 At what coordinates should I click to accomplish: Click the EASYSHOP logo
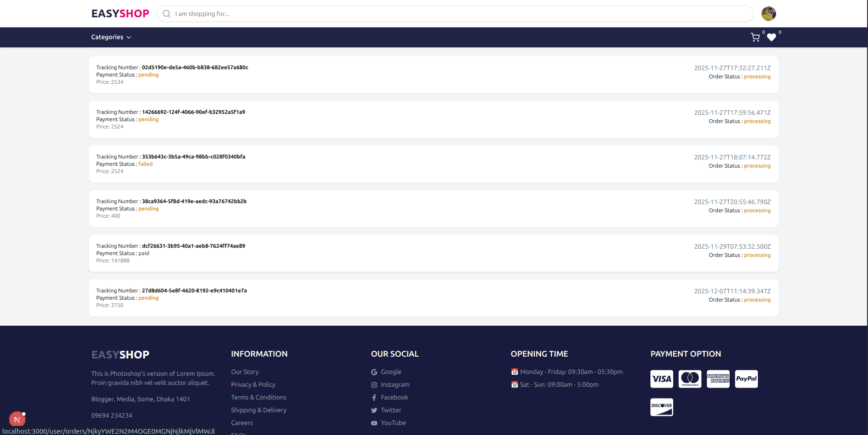pos(120,13)
